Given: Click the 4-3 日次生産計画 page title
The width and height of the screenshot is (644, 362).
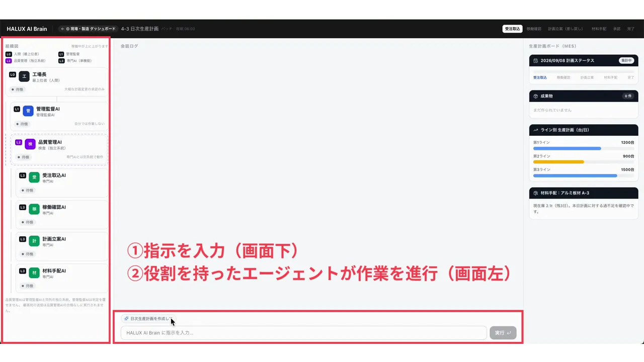Looking at the screenshot, I should pyautogui.click(x=140, y=29).
